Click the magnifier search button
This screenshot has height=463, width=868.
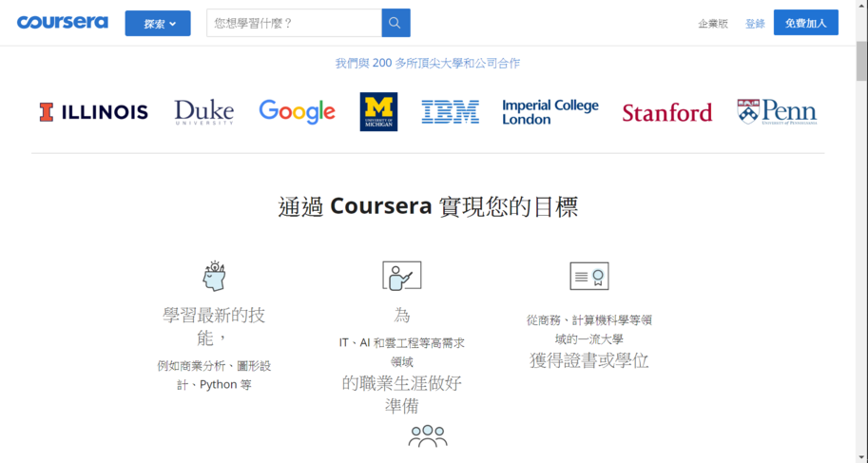(395, 23)
